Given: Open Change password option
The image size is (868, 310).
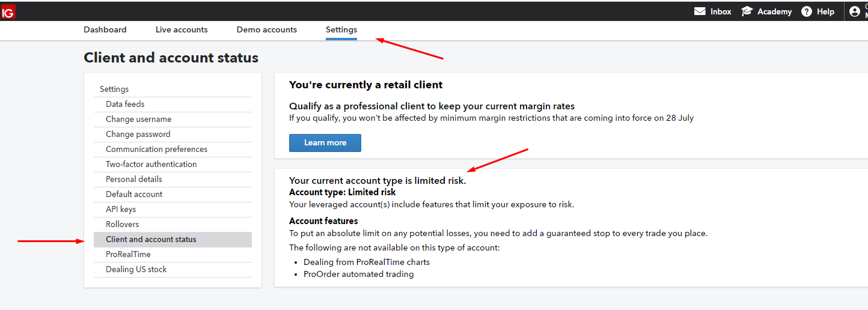Looking at the screenshot, I should pyautogui.click(x=138, y=135).
